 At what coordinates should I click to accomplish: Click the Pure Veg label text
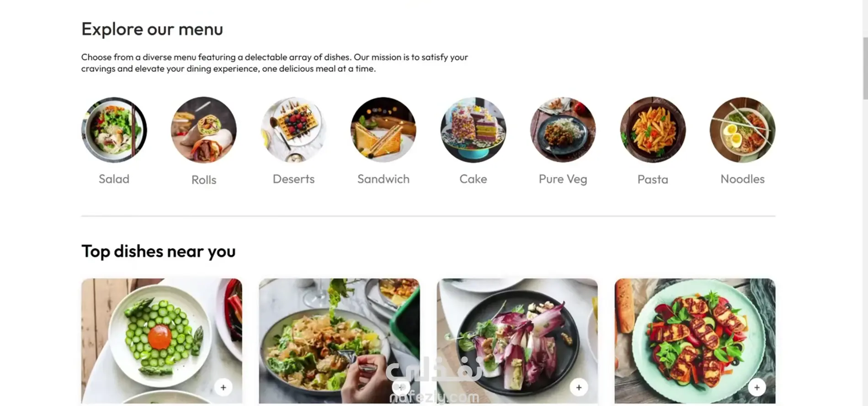563,179
